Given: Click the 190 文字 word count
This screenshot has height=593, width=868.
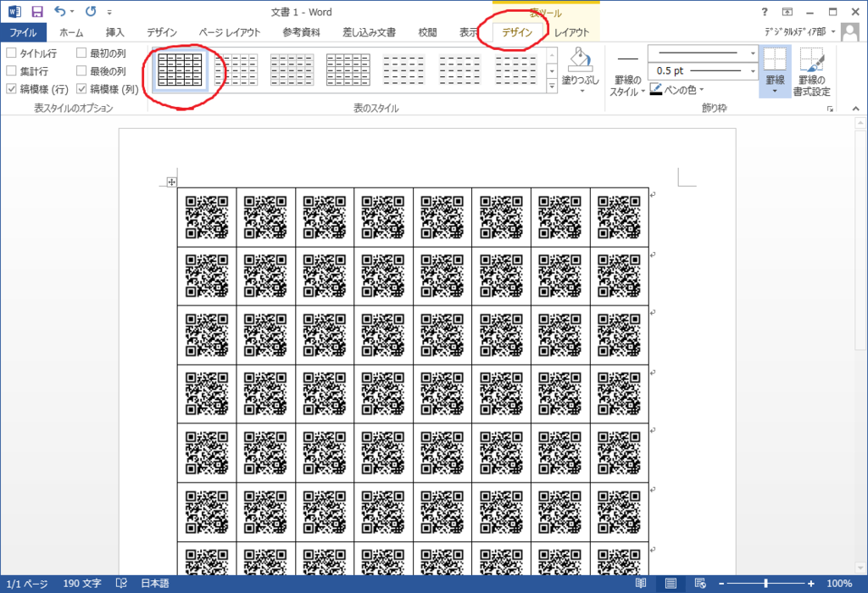Looking at the screenshot, I should point(82,584).
